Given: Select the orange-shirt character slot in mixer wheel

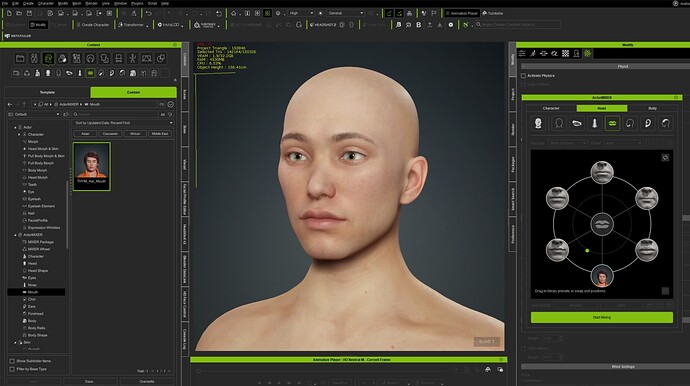Looking at the screenshot, I should click(602, 276).
